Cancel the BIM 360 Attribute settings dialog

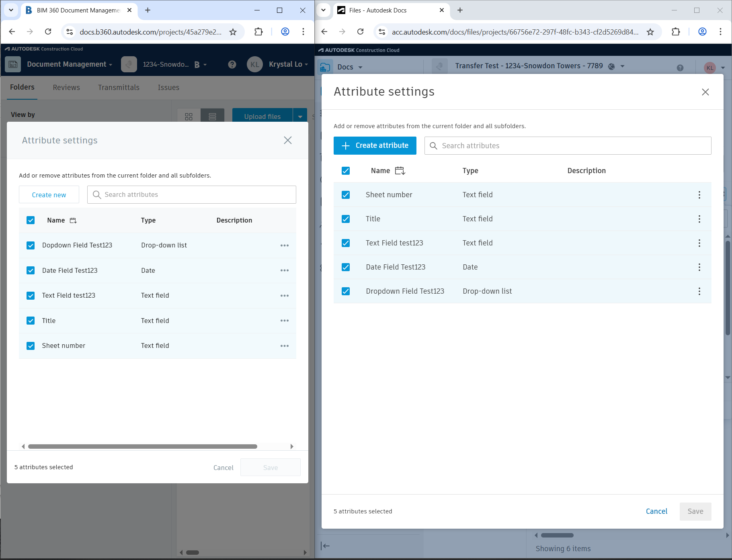[x=223, y=468]
